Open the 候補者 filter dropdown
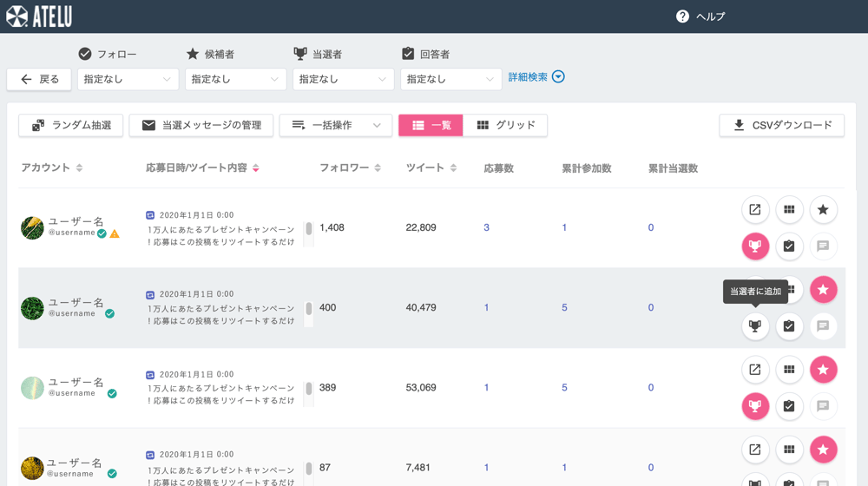868x486 pixels. pyautogui.click(x=235, y=79)
